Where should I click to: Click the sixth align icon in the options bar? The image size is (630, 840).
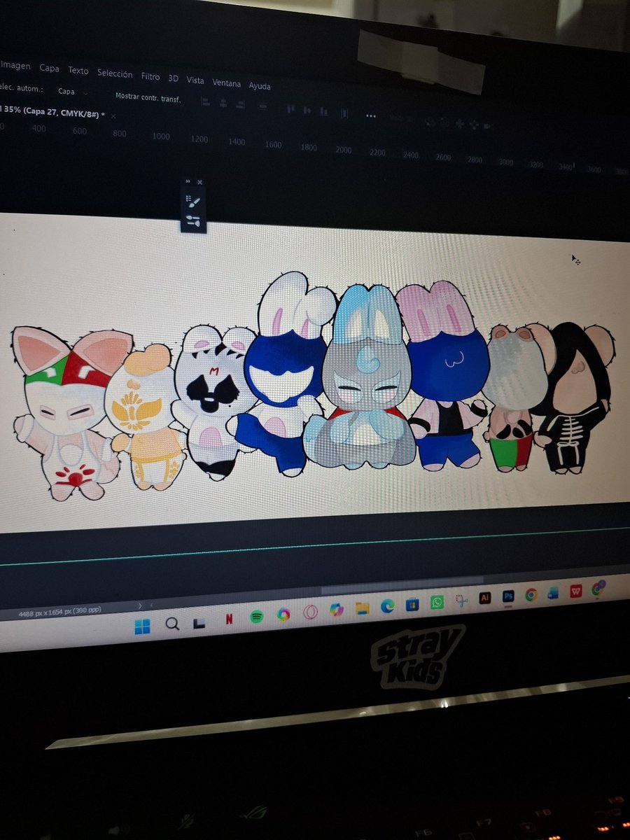click(x=307, y=110)
